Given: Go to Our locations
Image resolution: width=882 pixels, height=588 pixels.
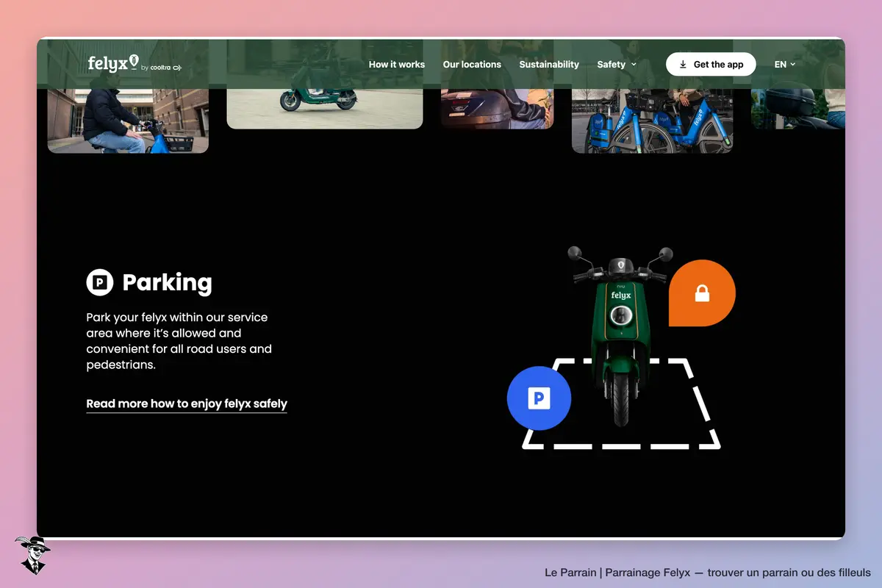Looking at the screenshot, I should coord(472,65).
